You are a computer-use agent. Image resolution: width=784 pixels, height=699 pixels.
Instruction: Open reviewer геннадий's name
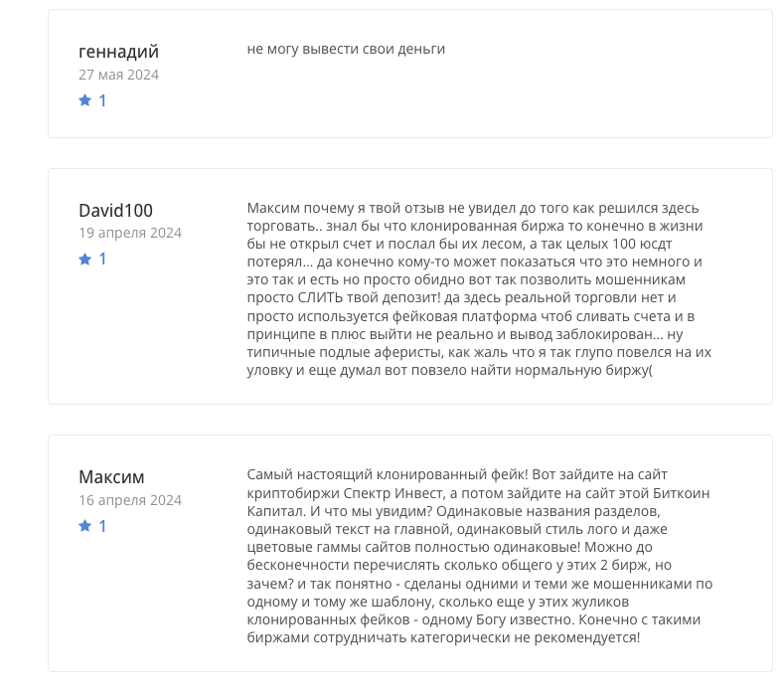(118, 52)
